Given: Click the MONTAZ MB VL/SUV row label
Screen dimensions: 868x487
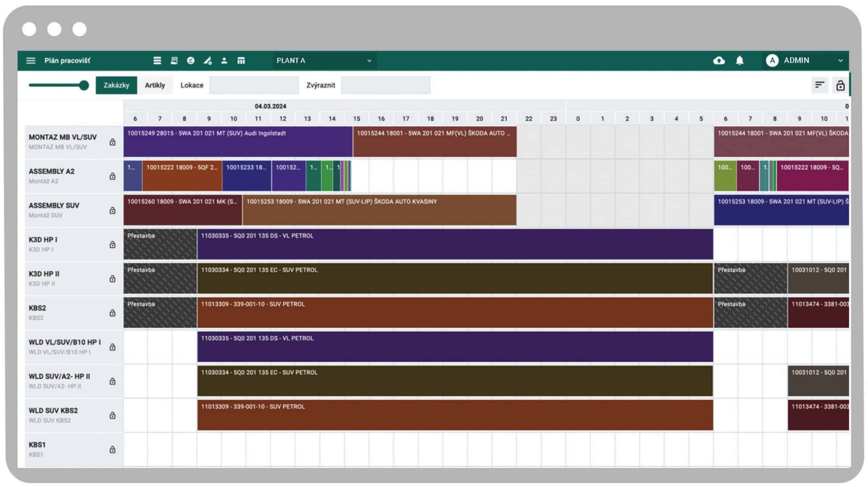Looking at the screenshot, I should (63, 137).
